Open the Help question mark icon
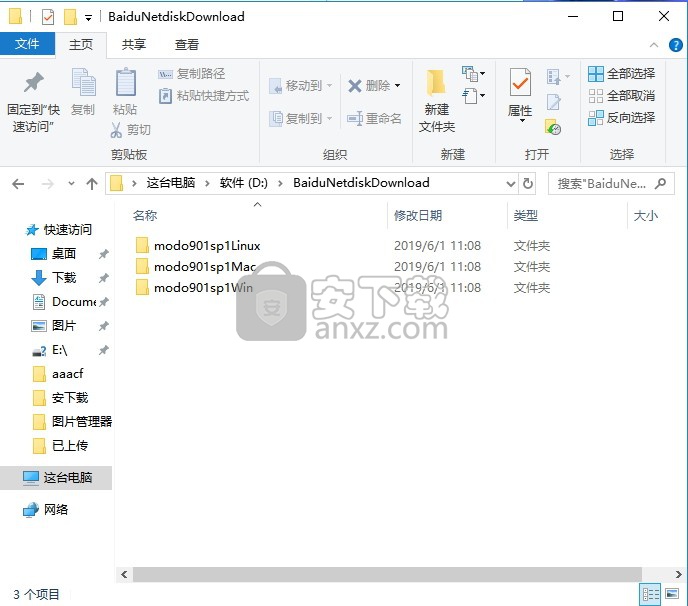The image size is (688, 606). pyautogui.click(x=676, y=45)
